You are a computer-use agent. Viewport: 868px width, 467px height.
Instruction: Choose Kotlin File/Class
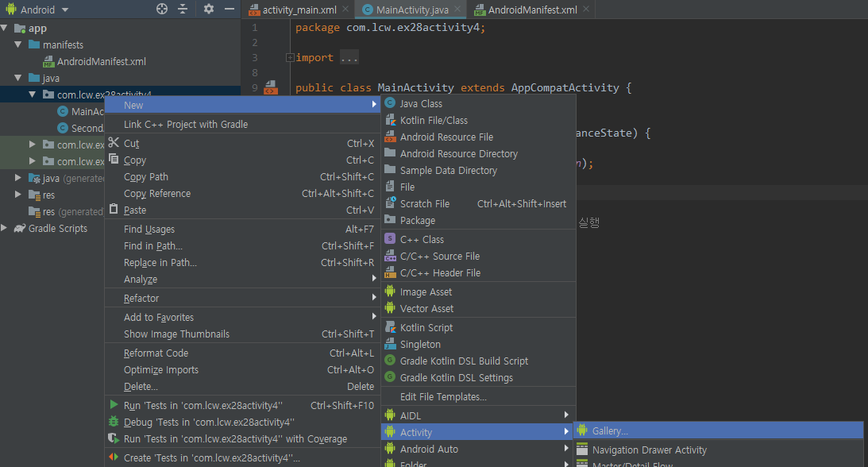point(478,120)
